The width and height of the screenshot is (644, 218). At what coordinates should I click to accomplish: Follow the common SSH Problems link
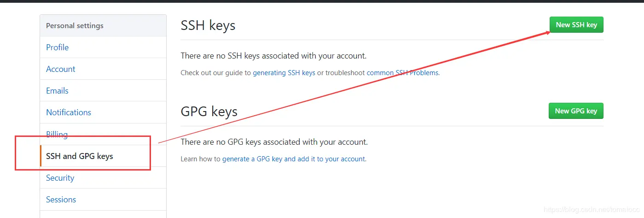pyautogui.click(x=402, y=73)
